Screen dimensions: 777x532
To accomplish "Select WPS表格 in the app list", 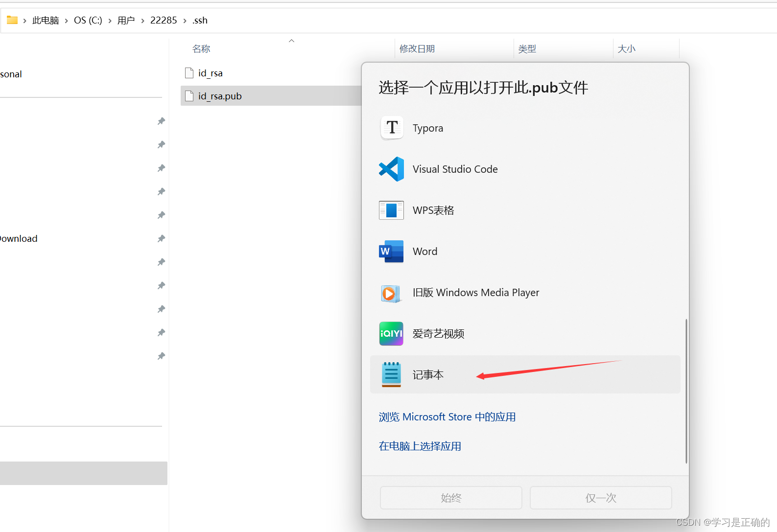I will (x=525, y=210).
